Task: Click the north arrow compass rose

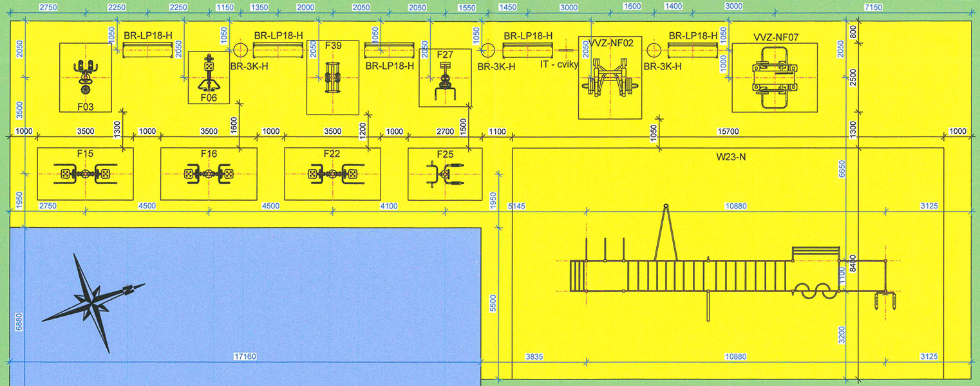Action: [x=93, y=301]
